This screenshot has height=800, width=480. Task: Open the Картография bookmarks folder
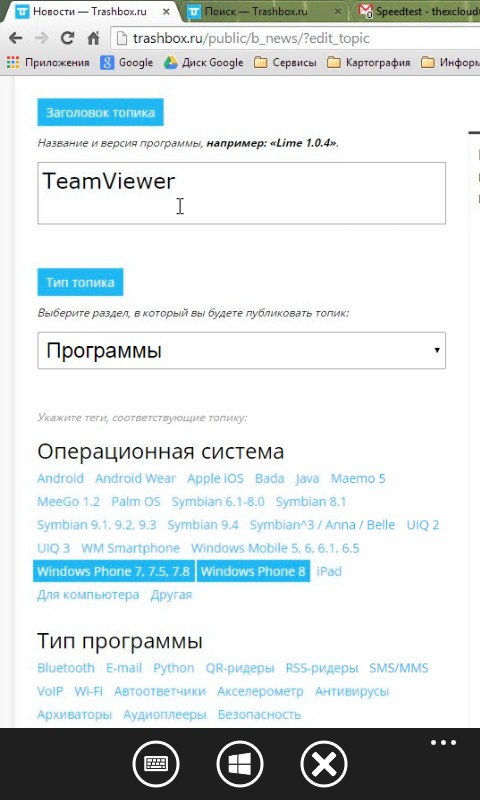click(x=369, y=63)
